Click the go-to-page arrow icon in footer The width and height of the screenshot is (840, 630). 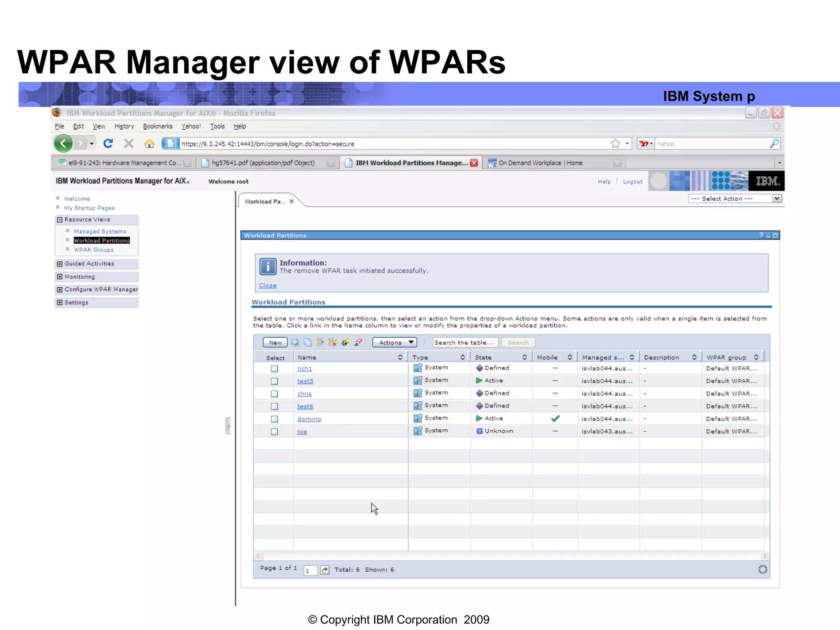[x=325, y=570]
